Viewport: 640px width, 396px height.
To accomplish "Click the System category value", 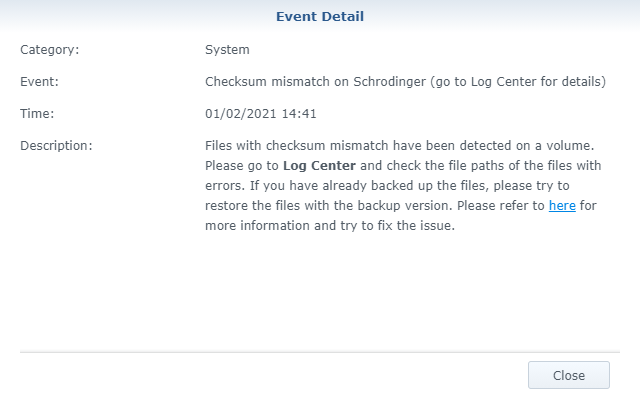I will [x=227, y=50].
